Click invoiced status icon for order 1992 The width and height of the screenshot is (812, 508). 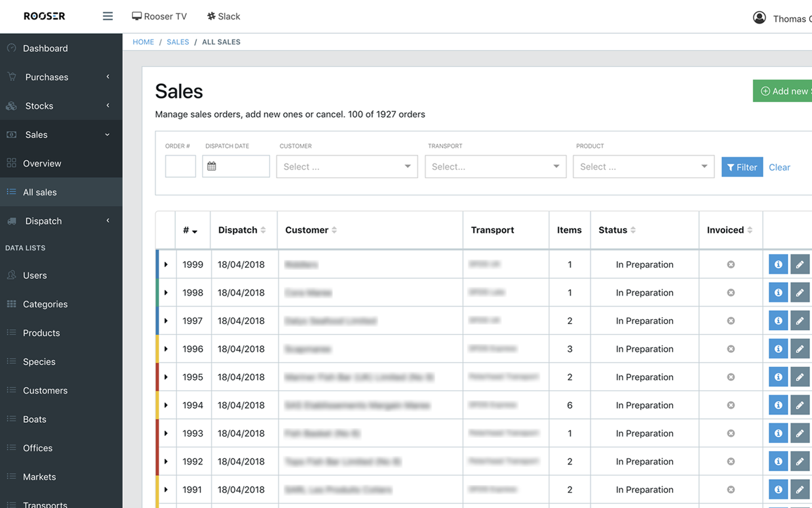pos(731,461)
